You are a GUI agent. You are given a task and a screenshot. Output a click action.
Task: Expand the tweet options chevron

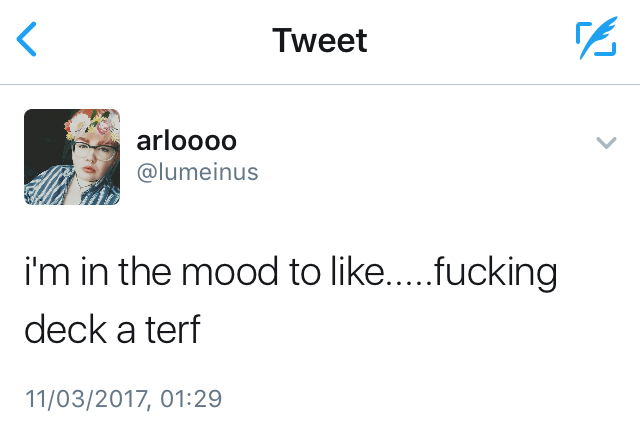pos(605,144)
